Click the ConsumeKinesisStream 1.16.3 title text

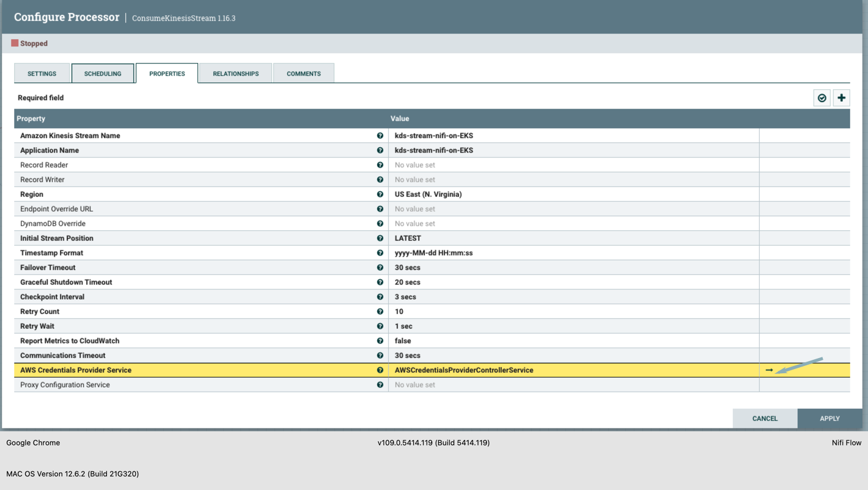pyautogui.click(x=183, y=18)
